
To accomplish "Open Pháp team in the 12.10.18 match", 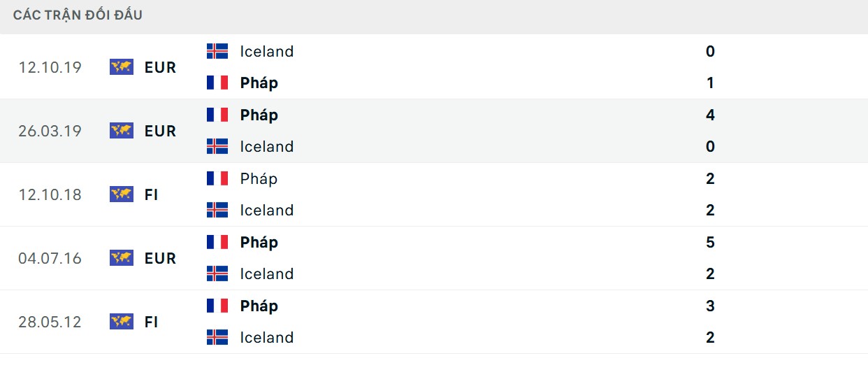I will 259,178.
